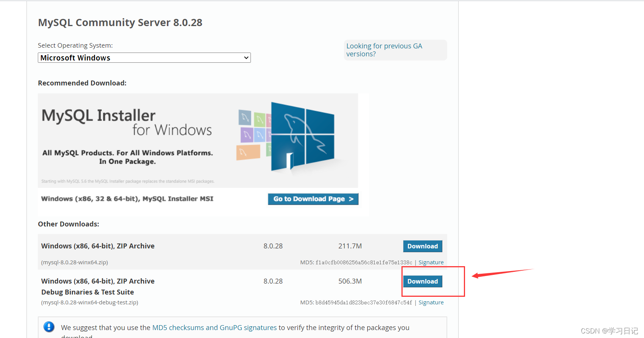Click the 211.7M file size value
Viewport: 644px width, 338px height.
(350, 246)
